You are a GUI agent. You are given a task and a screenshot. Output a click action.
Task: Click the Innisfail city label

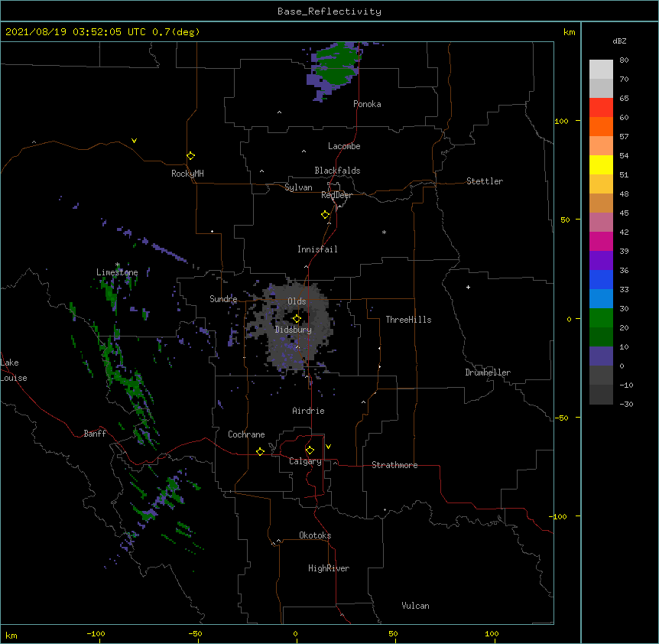tap(317, 249)
